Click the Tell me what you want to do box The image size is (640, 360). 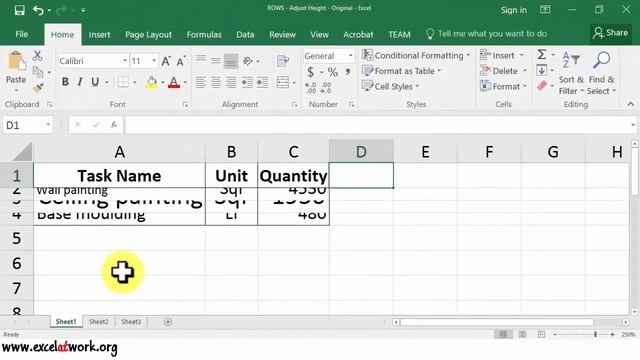pos(486,34)
